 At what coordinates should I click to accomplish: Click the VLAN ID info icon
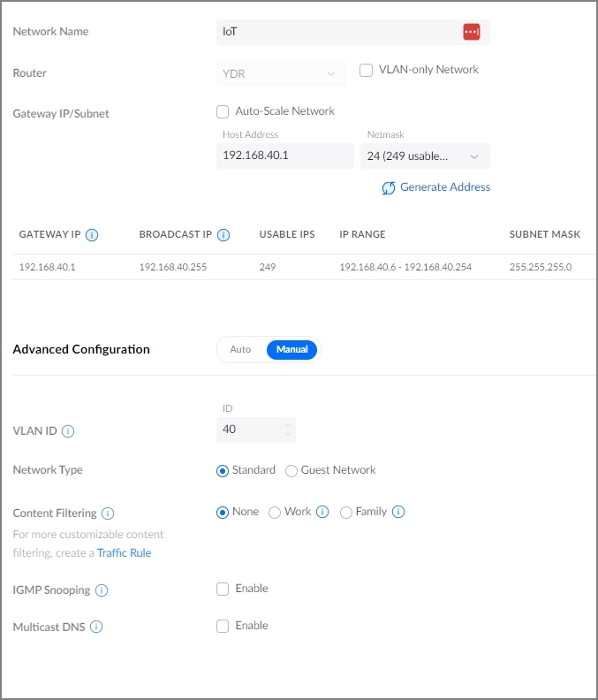click(x=68, y=431)
